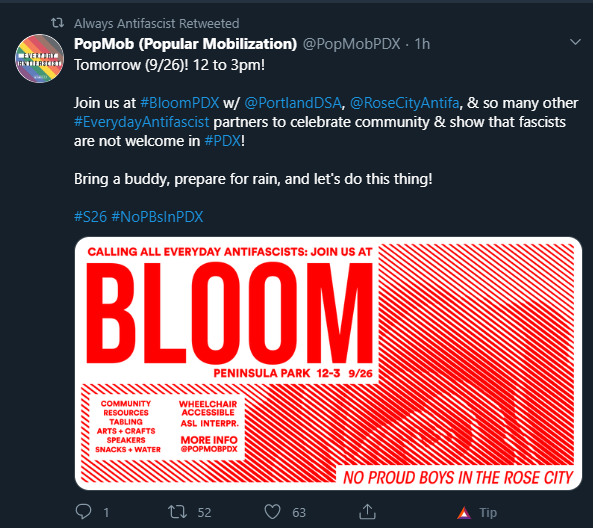The height and width of the screenshot is (528, 593).
Task: Retweet this PopMob tweet
Action: (x=177, y=512)
